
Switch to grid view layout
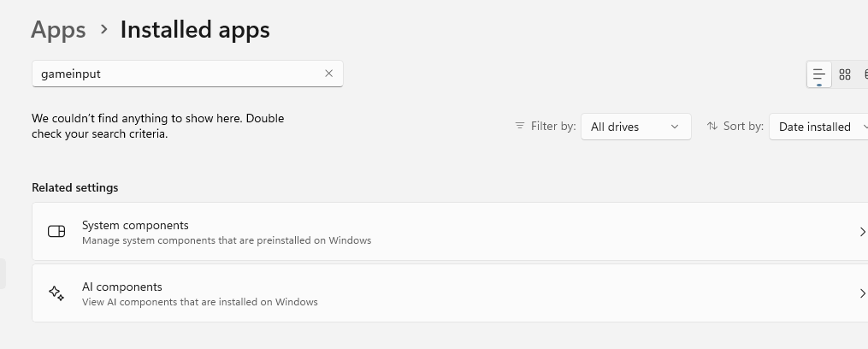click(x=845, y=74)
